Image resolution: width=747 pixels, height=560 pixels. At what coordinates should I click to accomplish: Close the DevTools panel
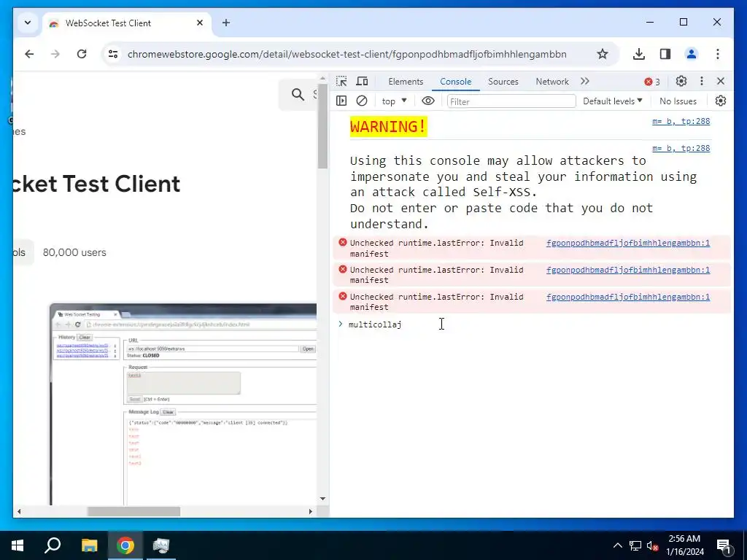tap(721, 82)
